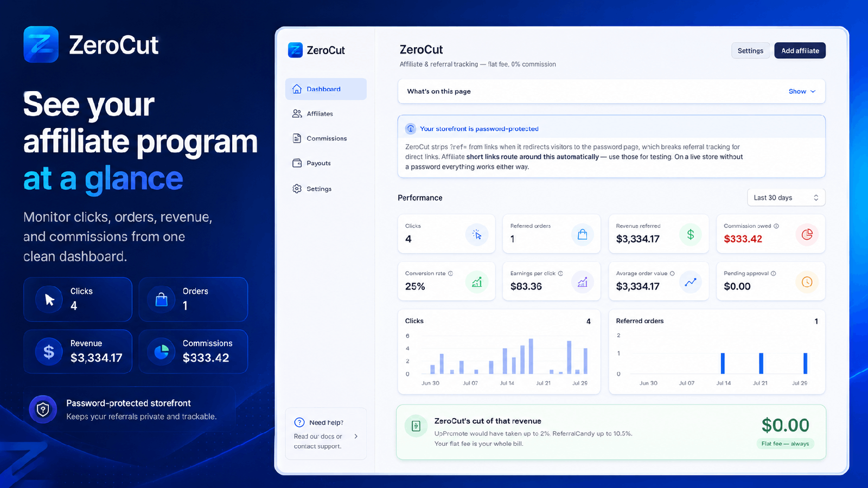Image resolution: width=868 pixels, height=488 pixels.
Task: Click the info icon next to Conversion rate
Action: [x=450, y=273]
